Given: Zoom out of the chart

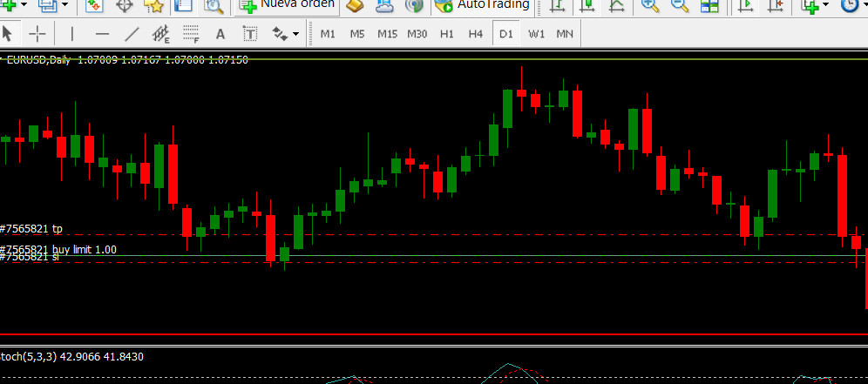Looking at the screenshot, I should [680, 6].
